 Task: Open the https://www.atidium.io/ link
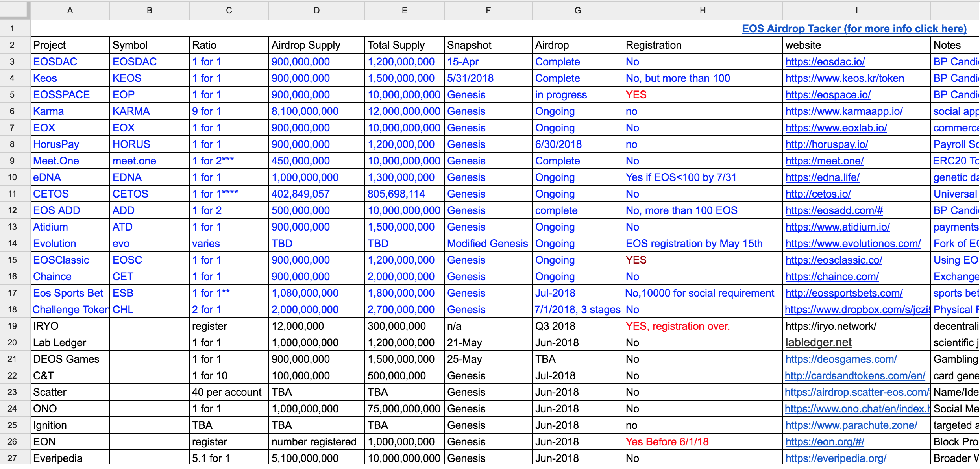(x=838, y=227)
